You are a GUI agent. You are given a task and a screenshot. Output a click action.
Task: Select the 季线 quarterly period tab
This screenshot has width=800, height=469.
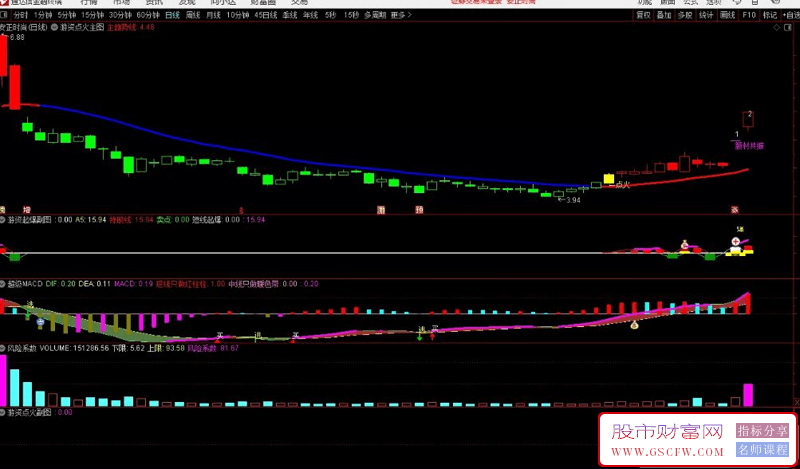pyautogui.click(x=290, y=15)
